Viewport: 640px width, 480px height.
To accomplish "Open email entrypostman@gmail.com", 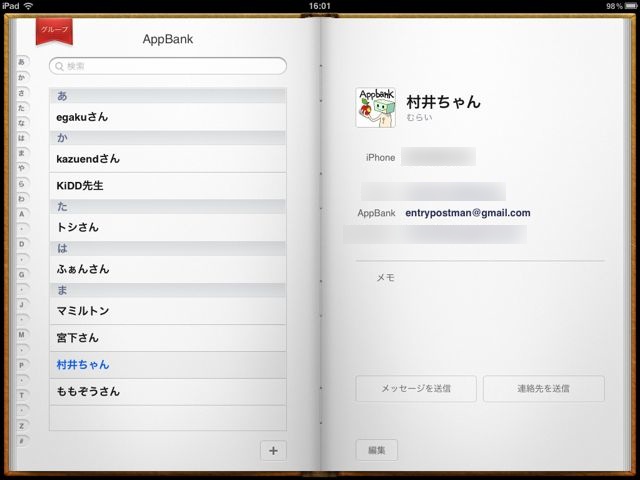I will click(468, 213).
